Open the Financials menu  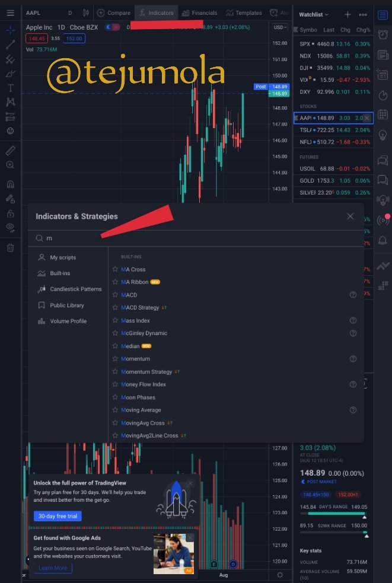[x=200, y=13]
